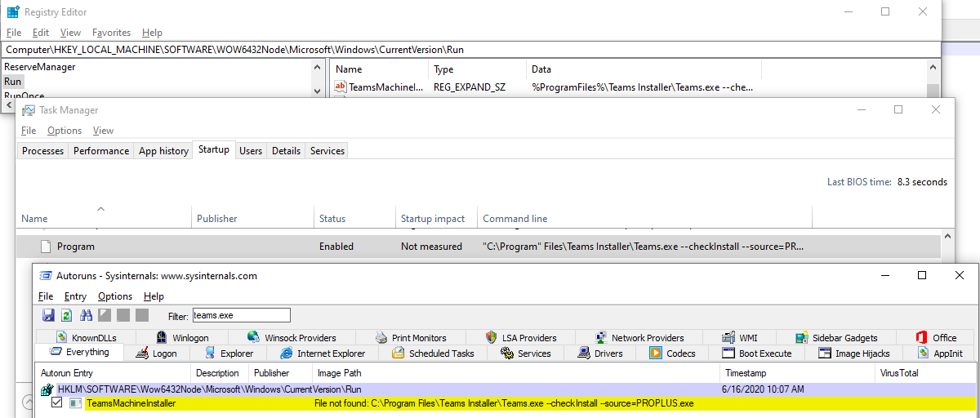Uncheck the TeamsMachineInstaller autorun entry checkbox
980x418 pixels.
56,403
